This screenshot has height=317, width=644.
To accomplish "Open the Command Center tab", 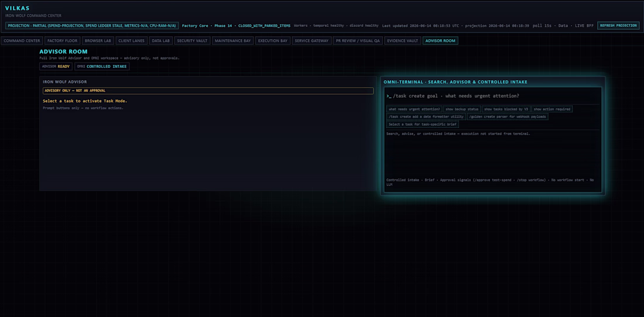I will tap(22, 40).
